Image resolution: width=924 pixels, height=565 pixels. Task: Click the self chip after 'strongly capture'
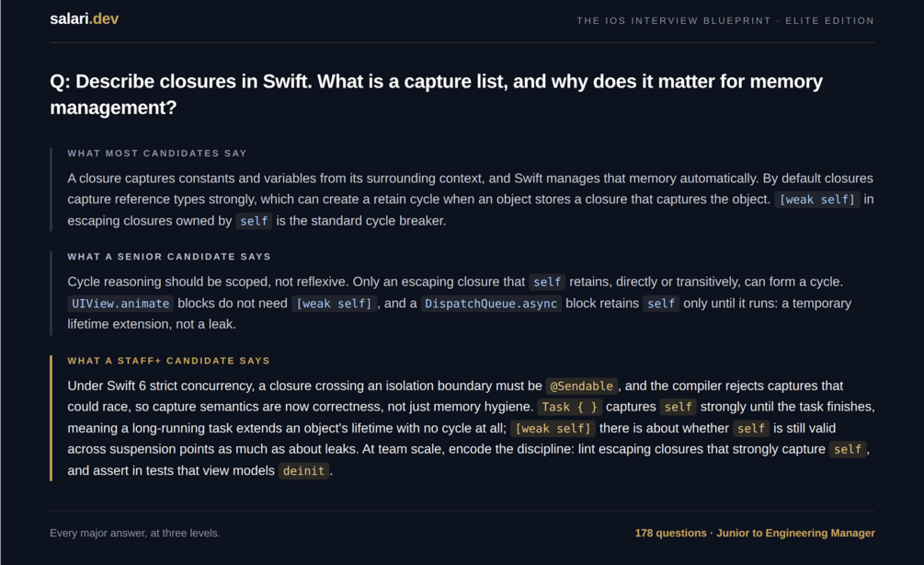pyautogui.click(x=848, y=449)
